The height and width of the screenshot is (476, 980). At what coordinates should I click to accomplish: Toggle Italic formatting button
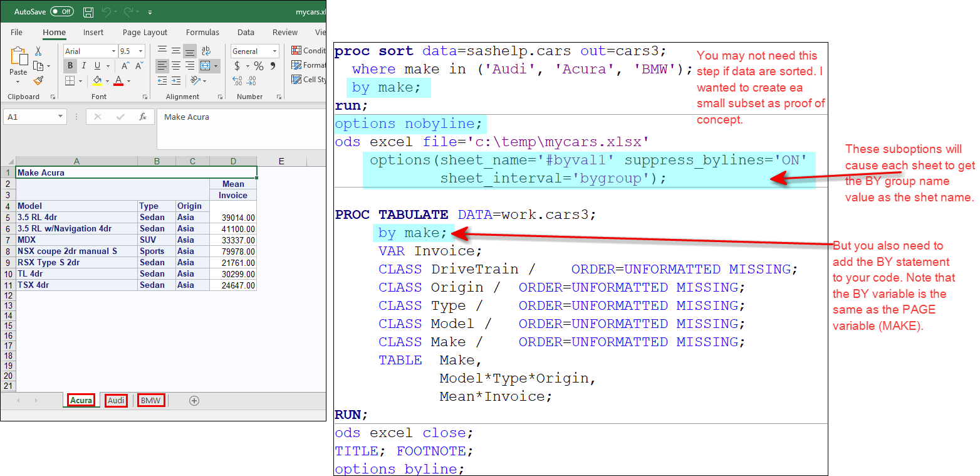pyautogui.click(x=84, y=66)
